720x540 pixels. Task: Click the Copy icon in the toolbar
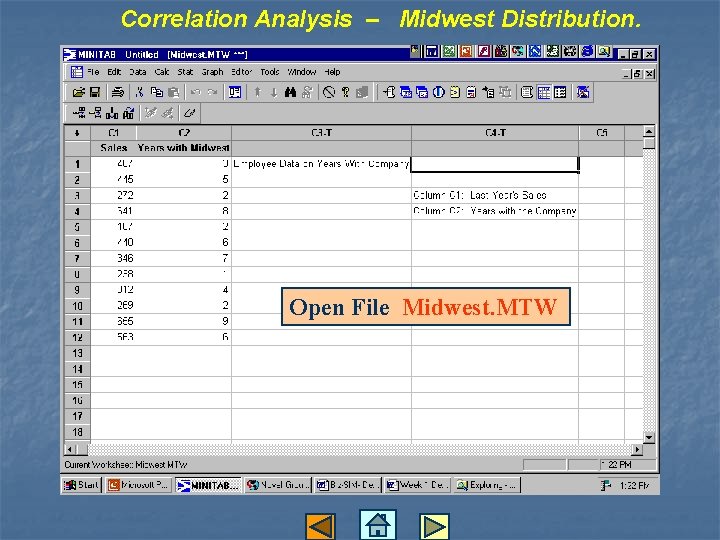(157, 92)
